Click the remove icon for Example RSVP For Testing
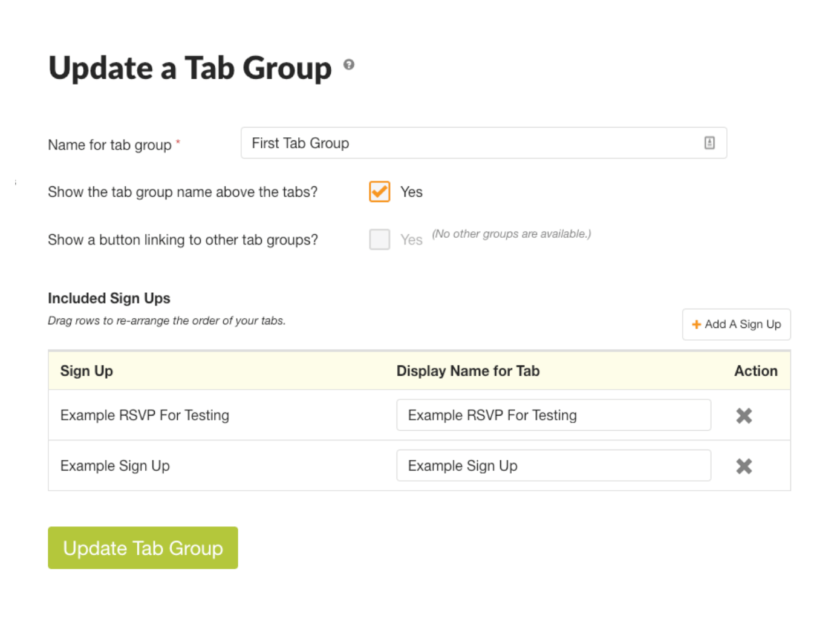This screenshot has height=628, width=840. coord(744,416)
